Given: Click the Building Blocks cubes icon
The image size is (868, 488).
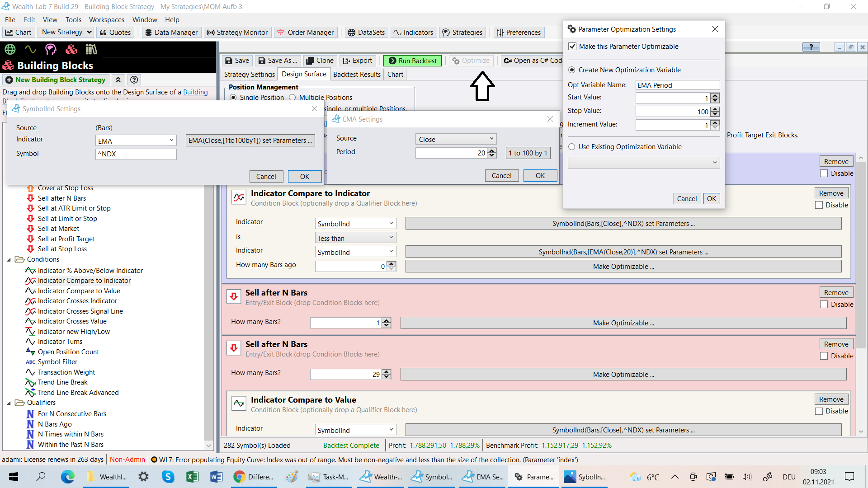Looking at the screenshot, I should 71,49.
